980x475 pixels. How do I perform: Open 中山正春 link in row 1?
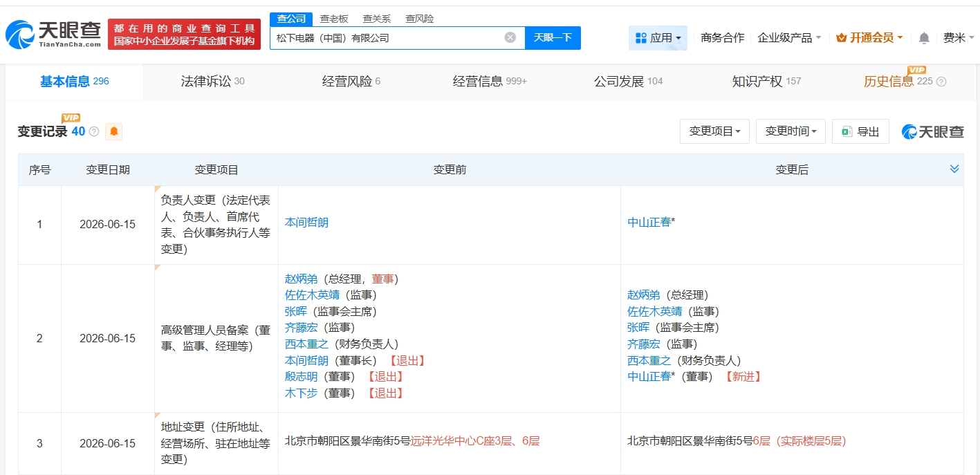[x=649, y=223]
